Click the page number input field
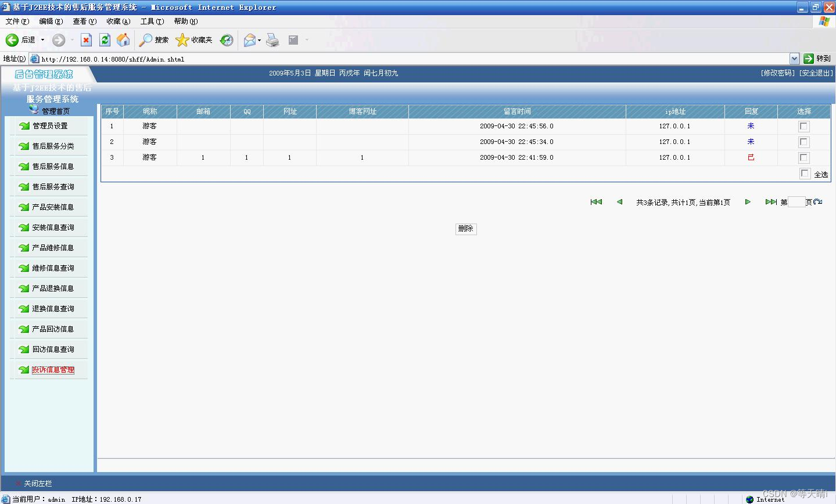This screenshot has height=504, width=836. point(796,201)
